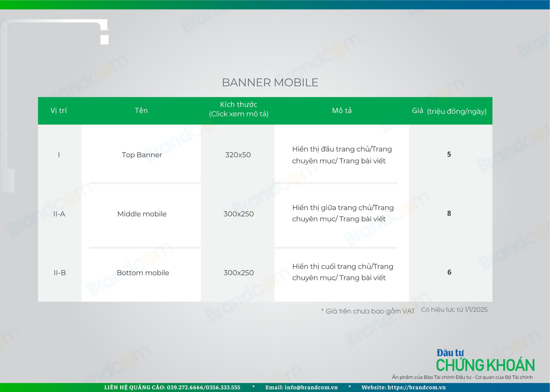Click 'Có hiệu lực từ 1/1/2025' text
550x392 pixels.
(x=454, y=310)
